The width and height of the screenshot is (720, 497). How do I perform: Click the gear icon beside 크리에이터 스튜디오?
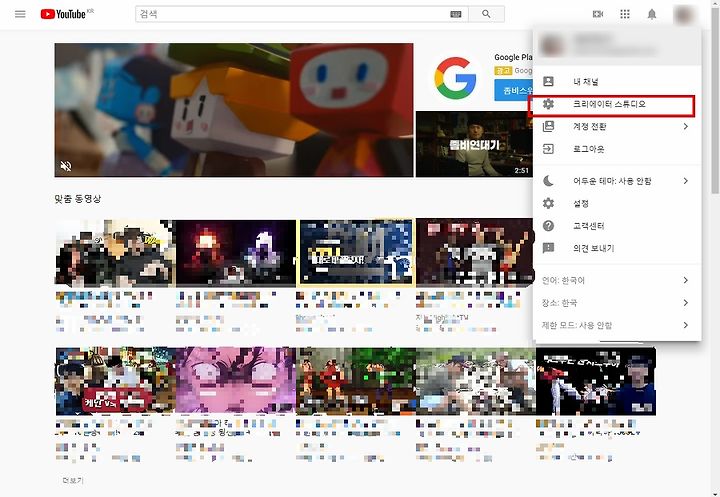548,104
